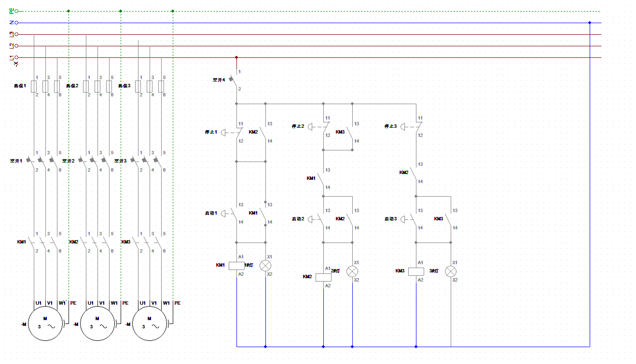Click the '热保1' text label
This screenshot has width=636, height=364.
[20, 86]
